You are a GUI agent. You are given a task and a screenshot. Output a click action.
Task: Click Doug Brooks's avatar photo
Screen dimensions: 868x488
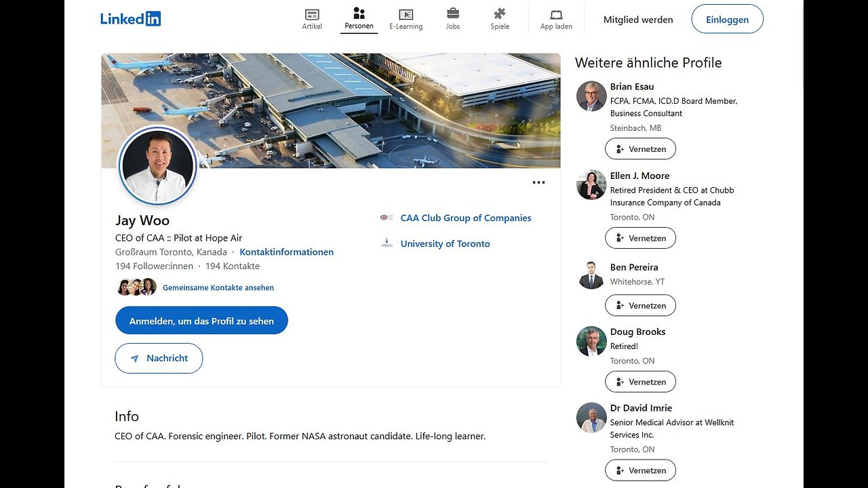pyautogui.click(x=591, y=341)
